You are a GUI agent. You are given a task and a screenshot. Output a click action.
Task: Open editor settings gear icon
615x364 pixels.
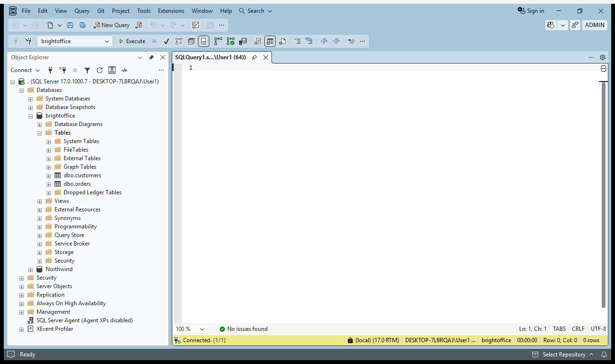coord(603,57)
